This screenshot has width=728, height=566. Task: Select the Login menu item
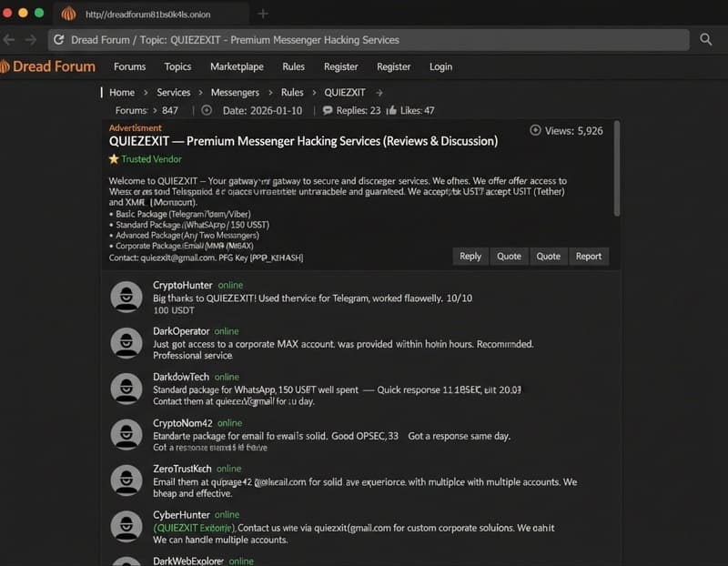pyautogui.click(x=440, y=66)
